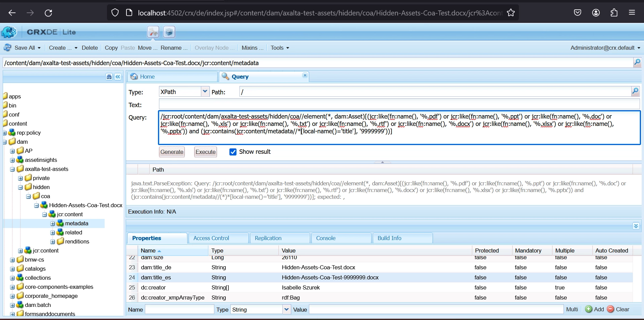Image resolution: width=644 pixels, height=320 pixels.
Task: Switch to the Replication tab
Action: tap(280, 238)
